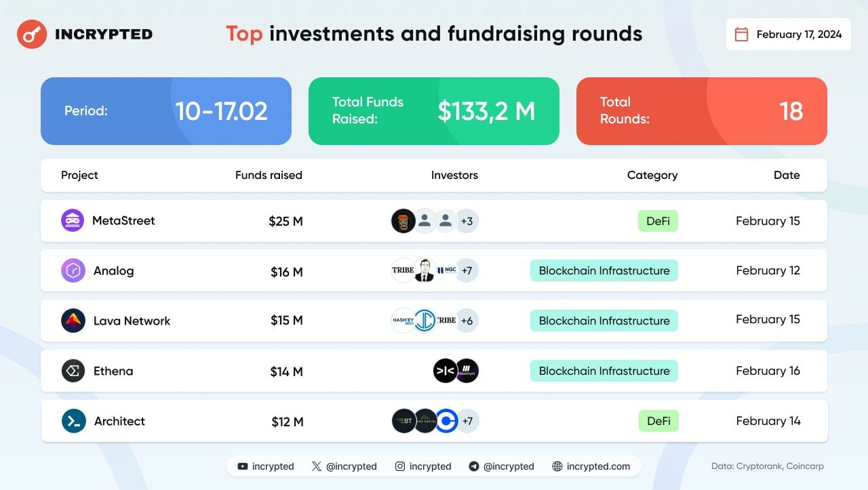Viewport: 868px width, 490px height.
Task: Click the Incrypted key logo icon
Action: (31, 34)
